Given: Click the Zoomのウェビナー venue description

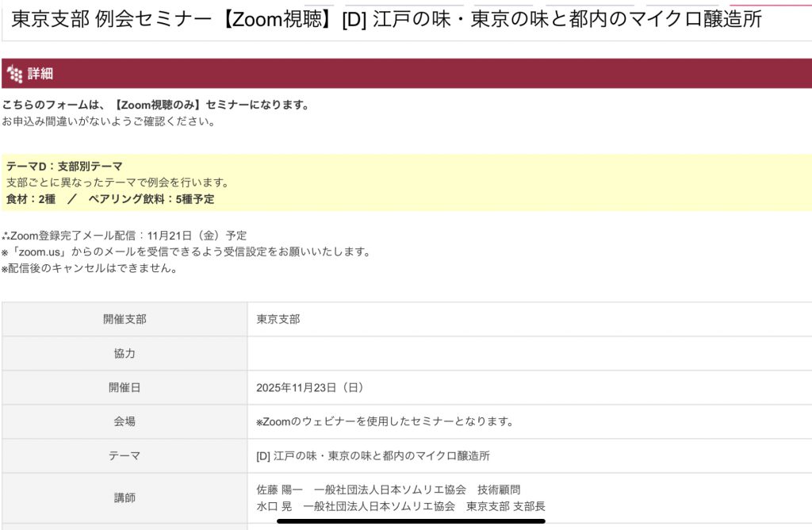Looking at the screenshot, I should (x=385, y=422).
